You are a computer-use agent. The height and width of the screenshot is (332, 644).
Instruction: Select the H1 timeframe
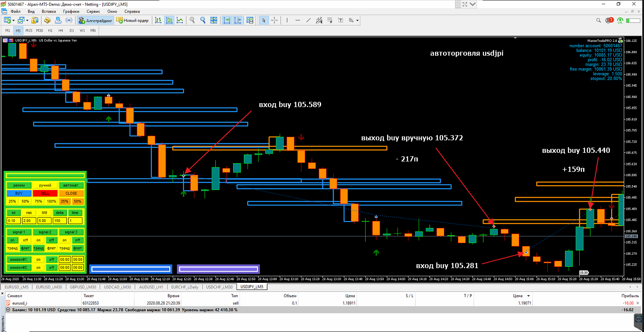coord(51,31)
